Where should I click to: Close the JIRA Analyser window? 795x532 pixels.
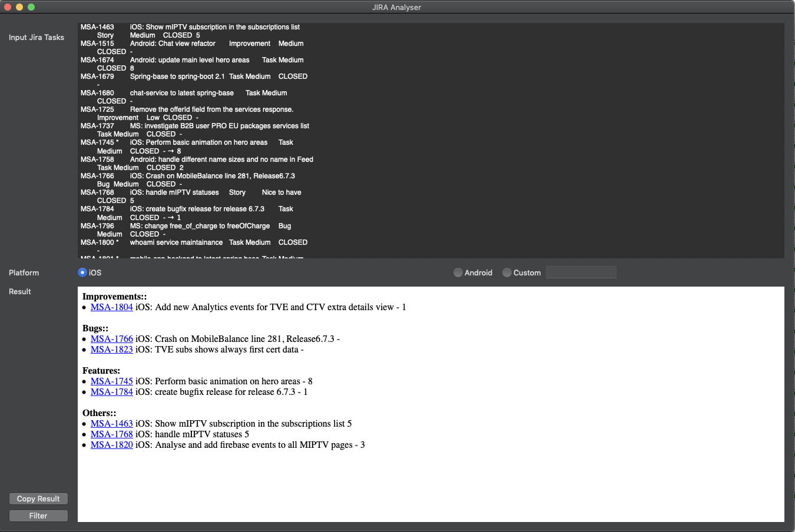[8, 7]
